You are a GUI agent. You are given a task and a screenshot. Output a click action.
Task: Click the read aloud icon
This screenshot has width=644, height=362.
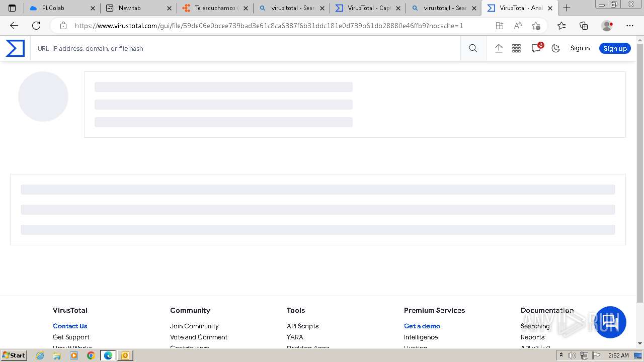pyautogui.click(x=518, y=26)
